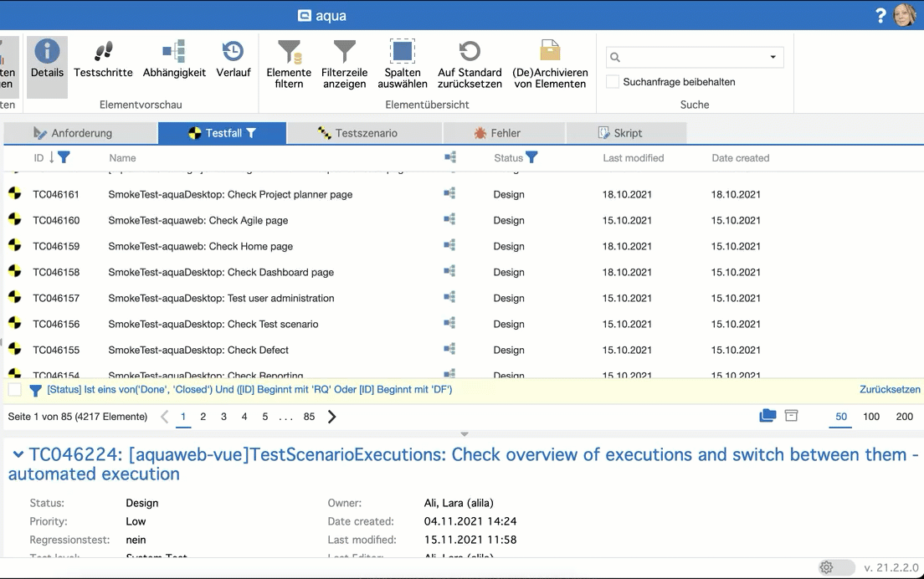This screenshot has height=579, width=924.
Task: Click (De)Archivieren von Elementen
Action: pyautogui.click(x=550, y=64)
